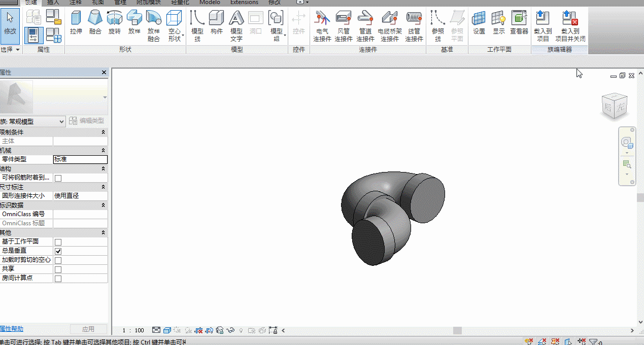Switch to the Modelo ribbon tab

pyautogui.click(x=210, y=3)
